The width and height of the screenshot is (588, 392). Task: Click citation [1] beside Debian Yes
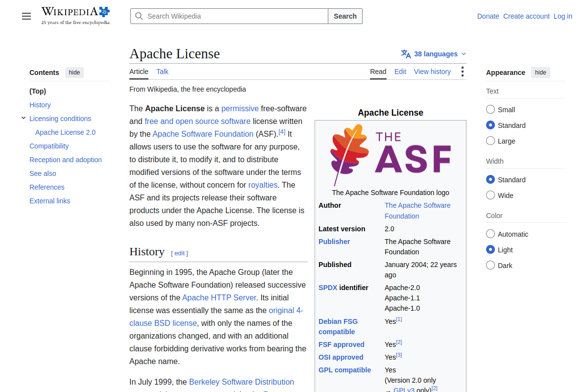(x=399, y=319)
